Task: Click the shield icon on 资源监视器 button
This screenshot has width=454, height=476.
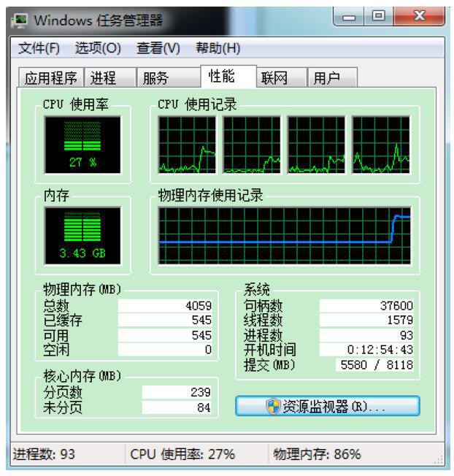Action: point(273,406)
